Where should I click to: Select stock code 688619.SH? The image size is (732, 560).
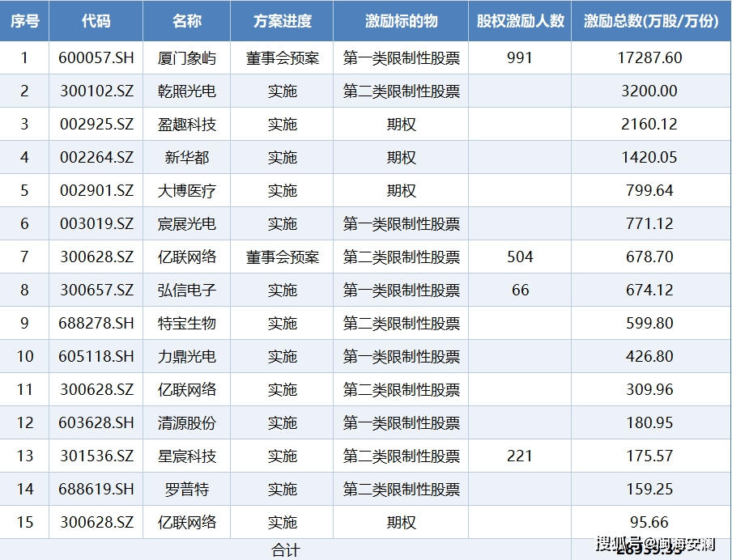(96, 489)
